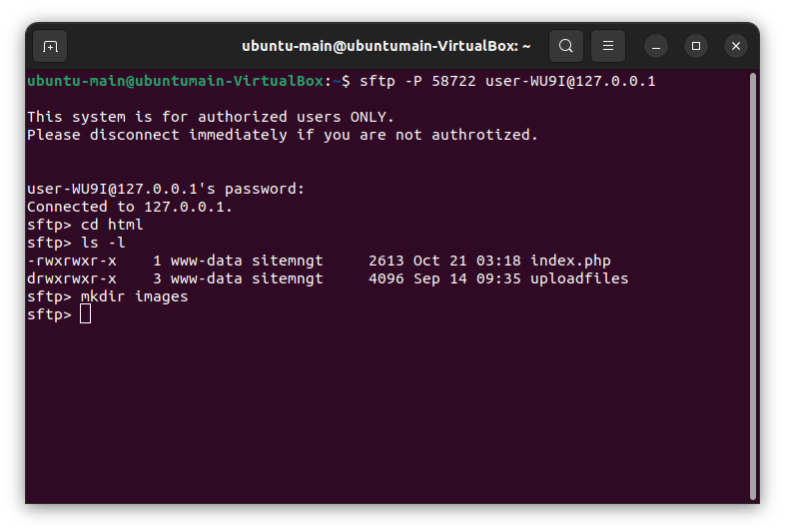Click the 'ls -l' command text
This screenshot has height=532, width=785.
pos(103,243)
